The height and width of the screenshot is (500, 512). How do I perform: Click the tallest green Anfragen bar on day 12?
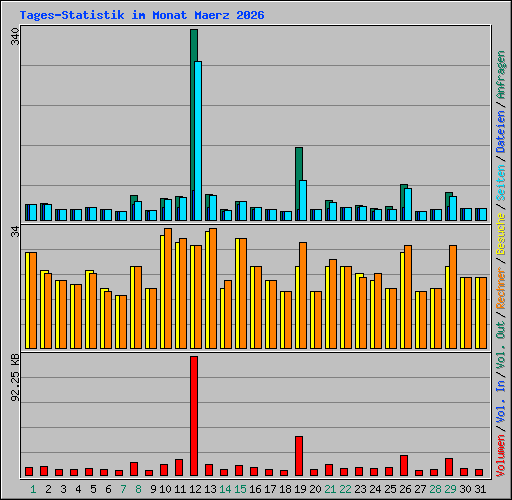(194, 125)
